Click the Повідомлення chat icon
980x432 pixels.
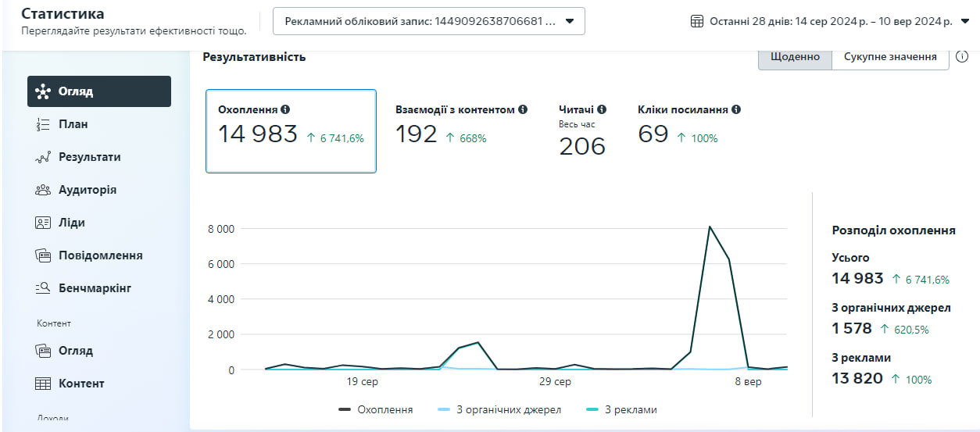click(43, 255)
